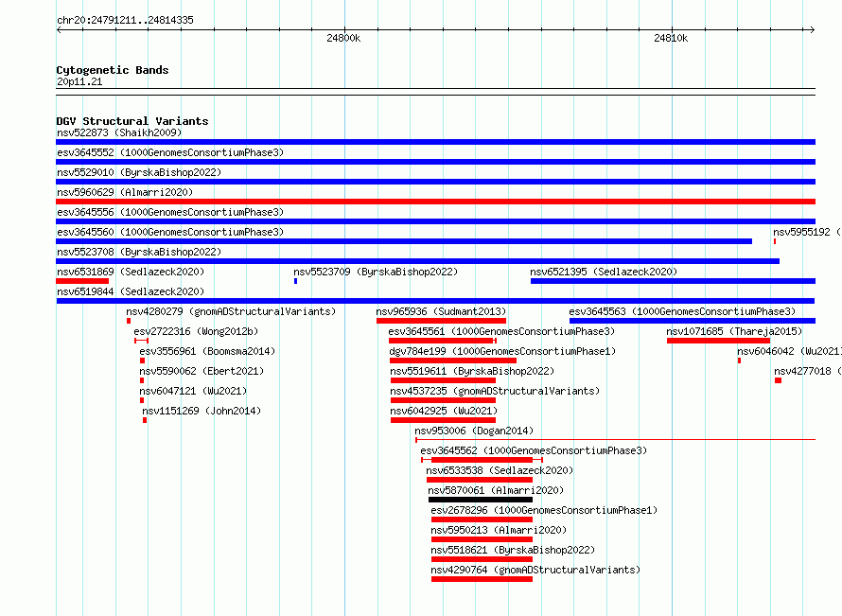842x616 pixels.
Task: Click the nsv6046042 variant label
Action: [x=789, y=351]
